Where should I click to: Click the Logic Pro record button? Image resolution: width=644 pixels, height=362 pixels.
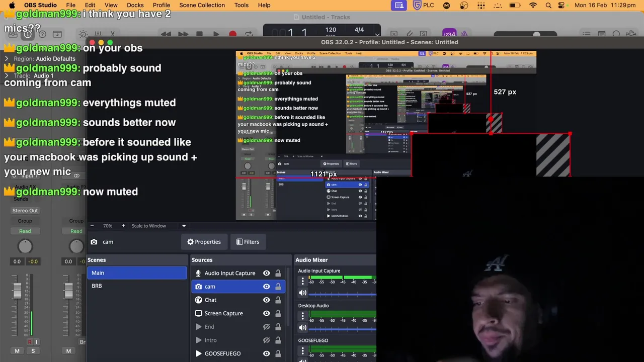[232, 34]
